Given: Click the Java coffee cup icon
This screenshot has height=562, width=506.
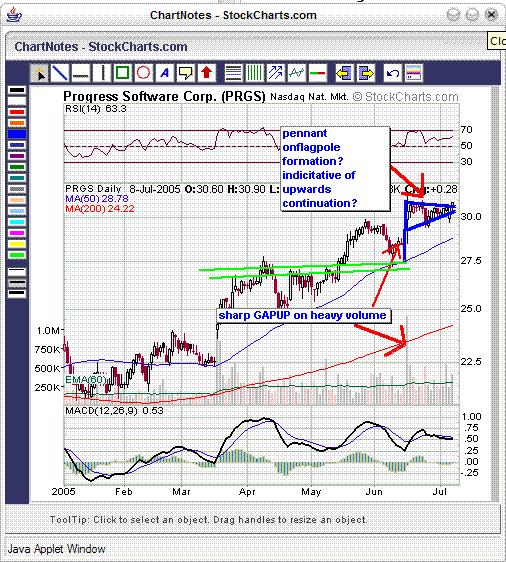Looking at the screenshot, I should coord(14,15).
